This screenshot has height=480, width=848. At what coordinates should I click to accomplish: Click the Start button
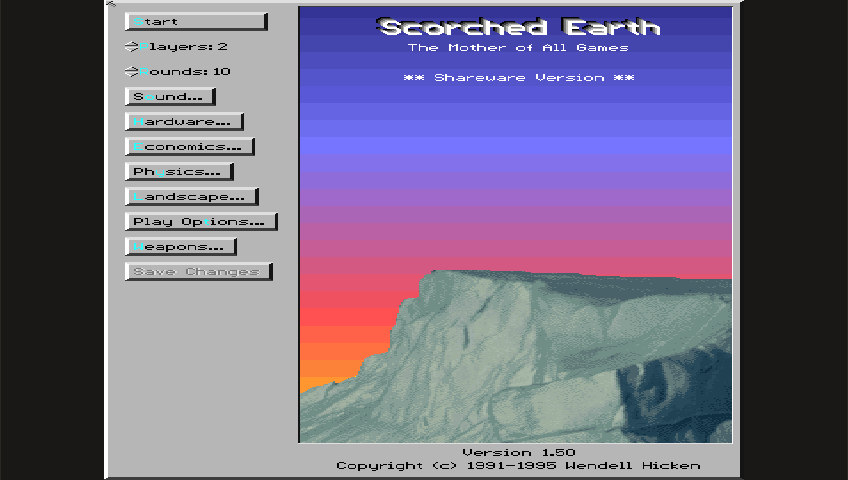[x=196, y=22]
